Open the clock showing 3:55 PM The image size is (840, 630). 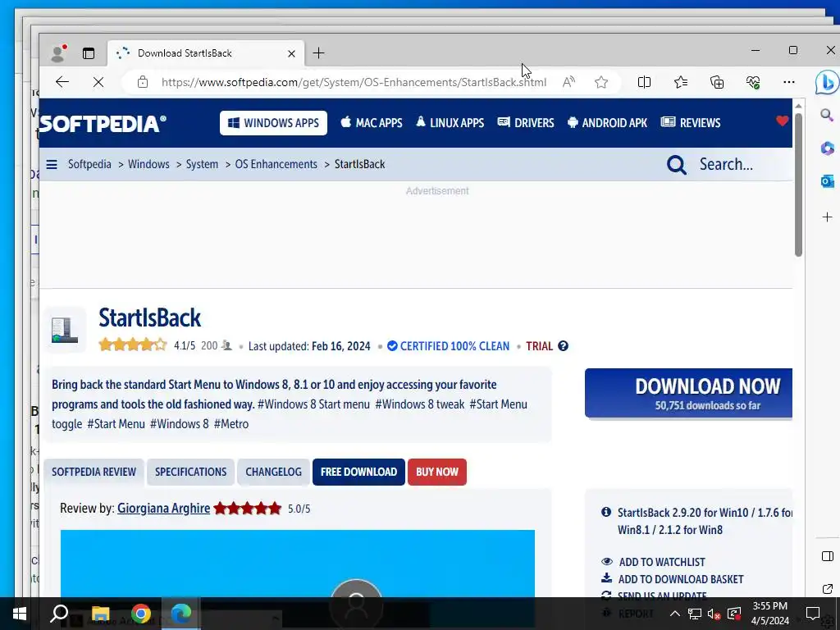click(x=769, y=614)
